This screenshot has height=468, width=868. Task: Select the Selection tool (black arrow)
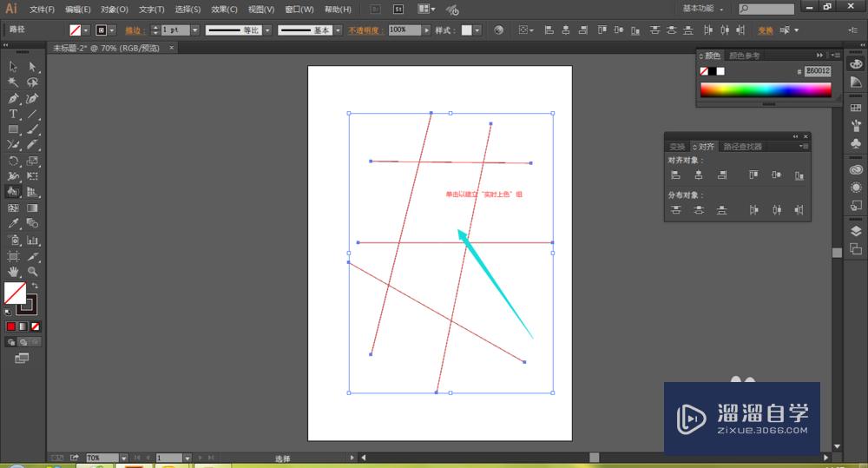(13, 67)
